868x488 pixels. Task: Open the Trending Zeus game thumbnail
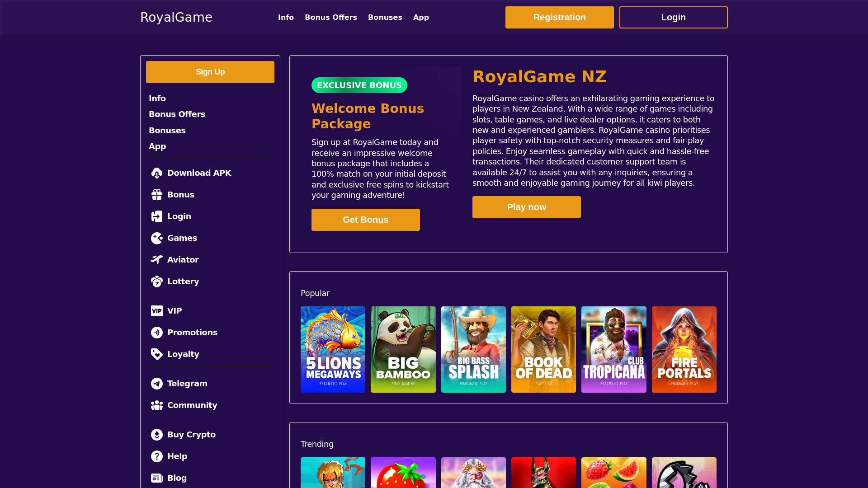point(473,473)
